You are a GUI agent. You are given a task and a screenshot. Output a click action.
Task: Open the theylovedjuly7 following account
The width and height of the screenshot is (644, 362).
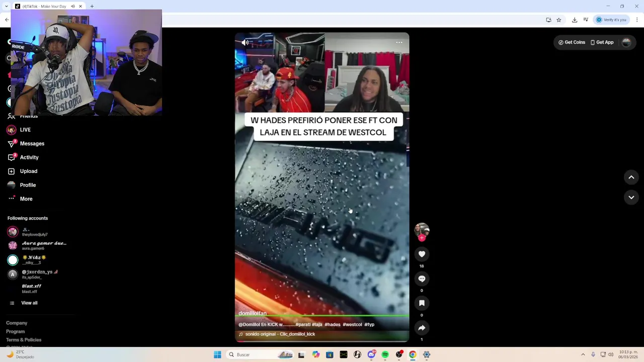coord(35,232)
